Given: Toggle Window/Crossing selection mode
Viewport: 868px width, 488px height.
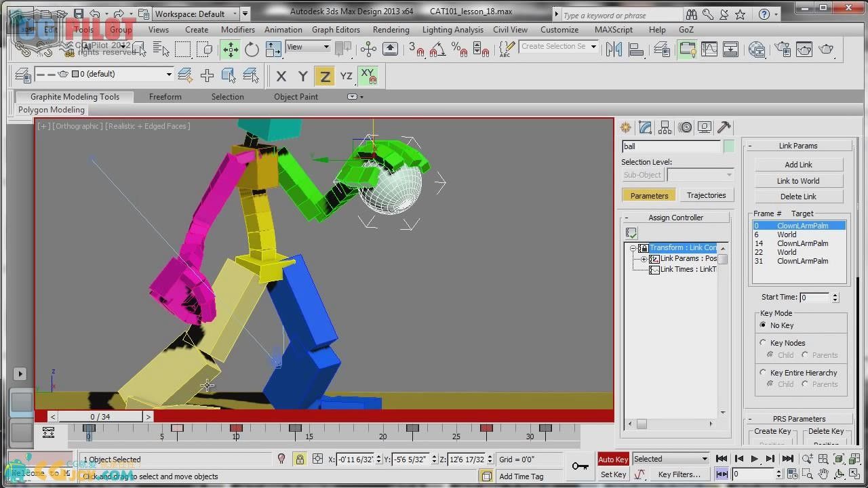Looking at the screenshot, I should point(205,49).
